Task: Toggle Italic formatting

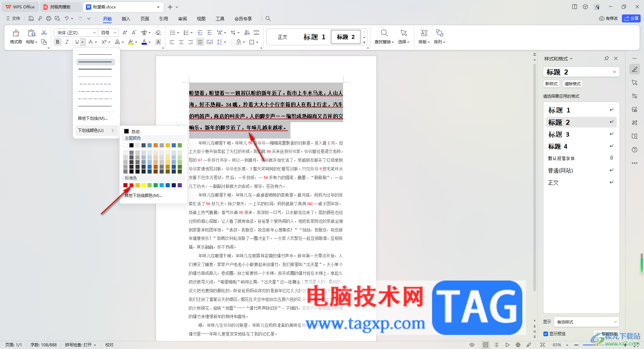Action: pyautogui.click(x=67, y=42)
